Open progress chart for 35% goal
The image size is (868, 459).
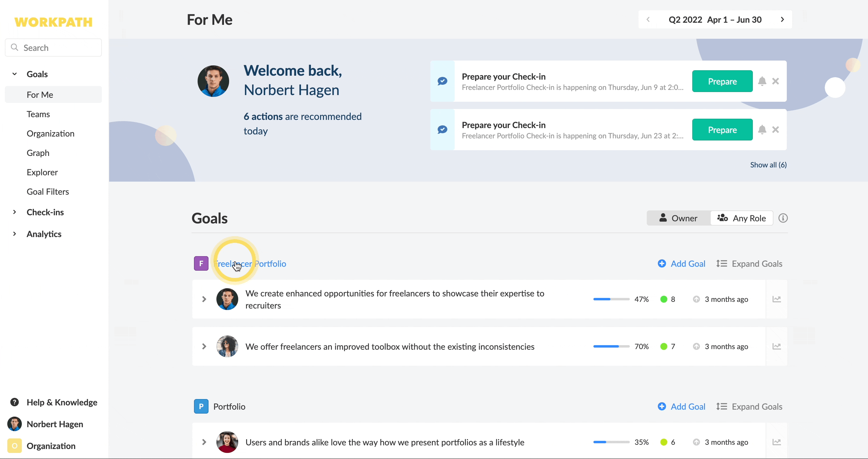click(777, 442)
